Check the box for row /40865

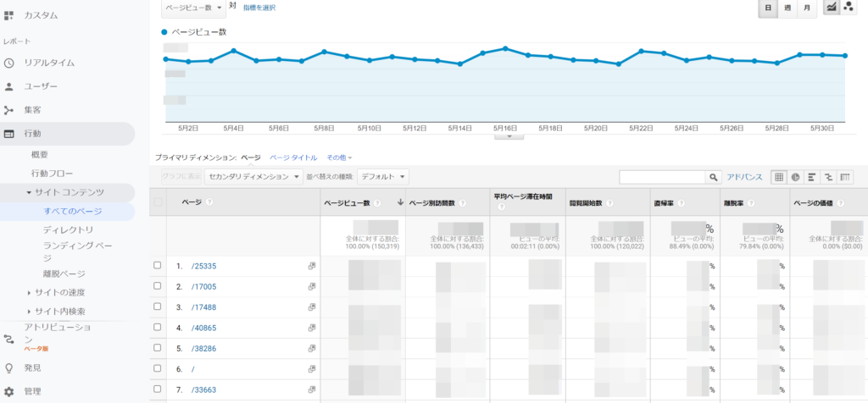tap(157, 328)
